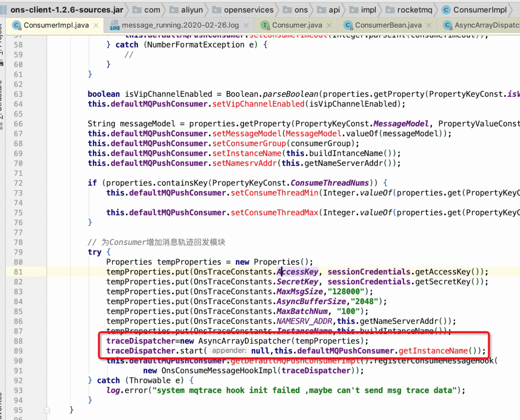This screenshot has height=420, width=520.
Task: Click the rocketmq folder icon in breadcrumb
Action: coord(390,10)
